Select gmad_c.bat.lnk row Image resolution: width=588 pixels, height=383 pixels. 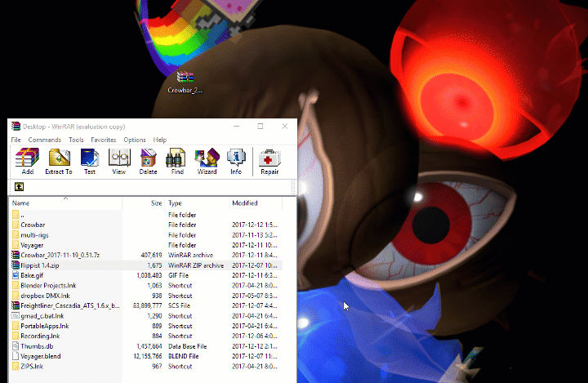pos(145,316)
